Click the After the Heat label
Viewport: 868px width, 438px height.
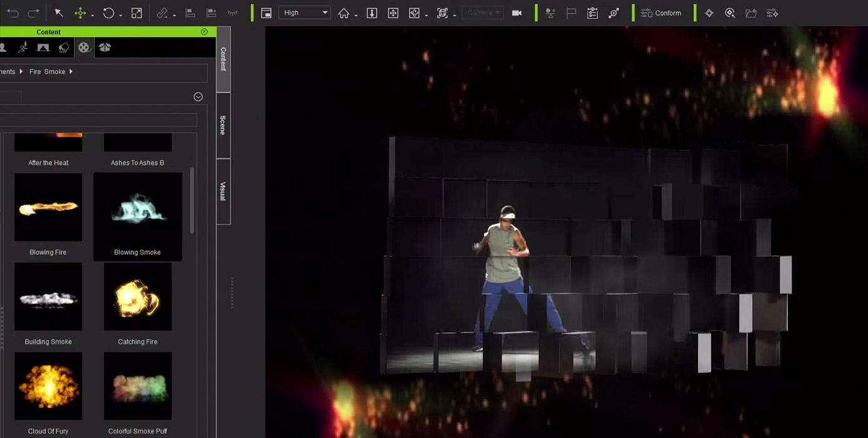pos(48,163)
